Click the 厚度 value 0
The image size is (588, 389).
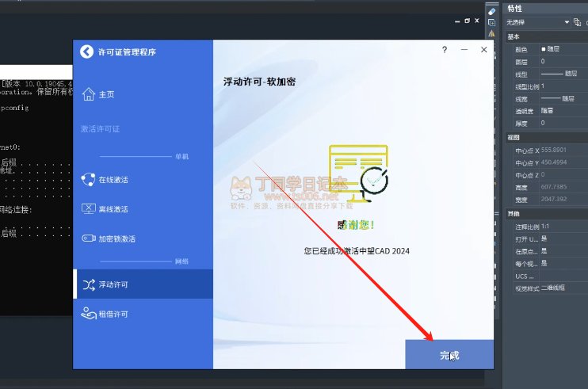pyautogui.click(x=543, y=123)
